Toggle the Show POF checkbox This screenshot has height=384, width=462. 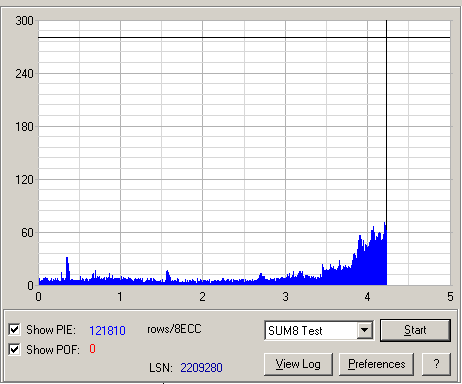(x=14, y=349)
